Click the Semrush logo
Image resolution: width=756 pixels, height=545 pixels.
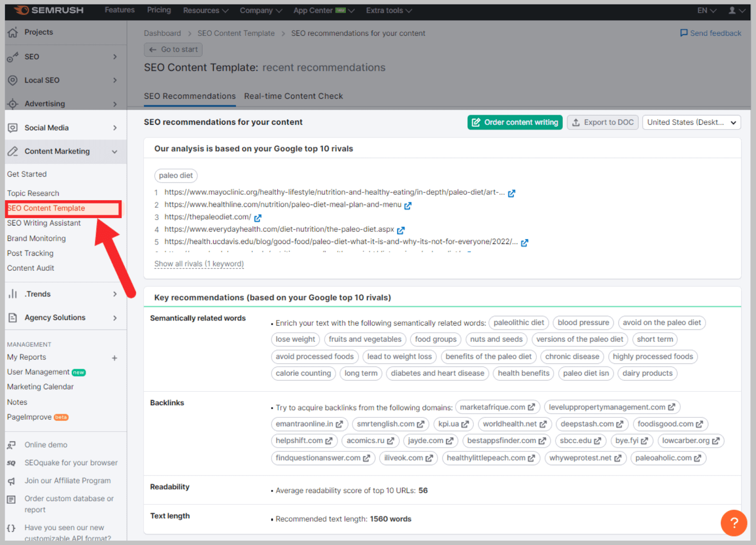(x=49, y=10)
